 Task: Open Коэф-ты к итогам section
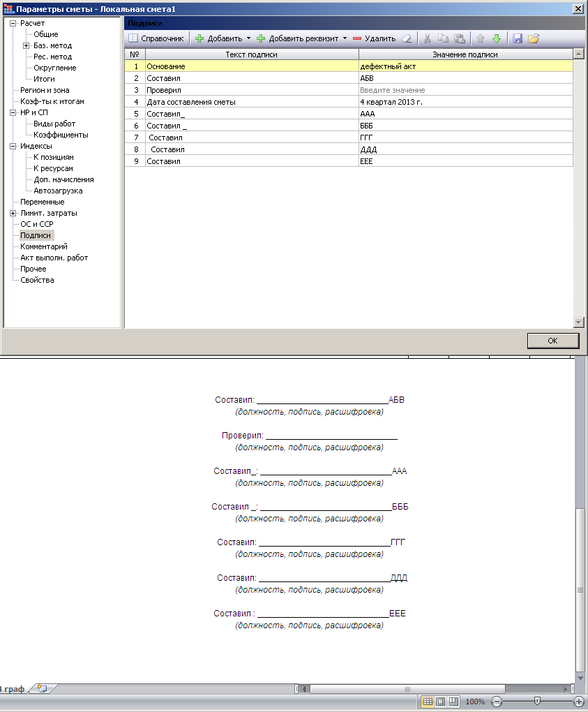[x=52, y=101]
